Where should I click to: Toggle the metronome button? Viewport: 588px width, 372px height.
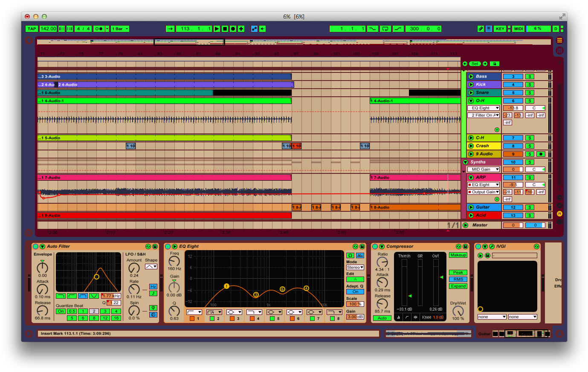click(99, 29)
